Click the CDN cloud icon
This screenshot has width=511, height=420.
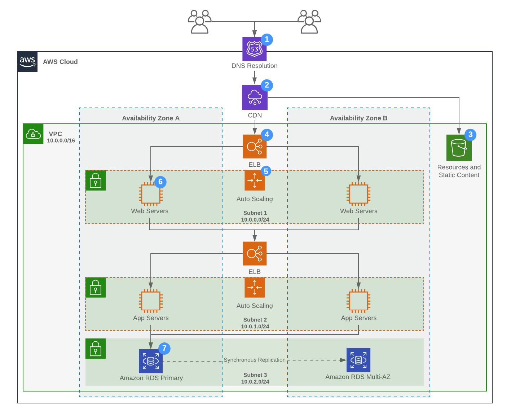[255, 97]
